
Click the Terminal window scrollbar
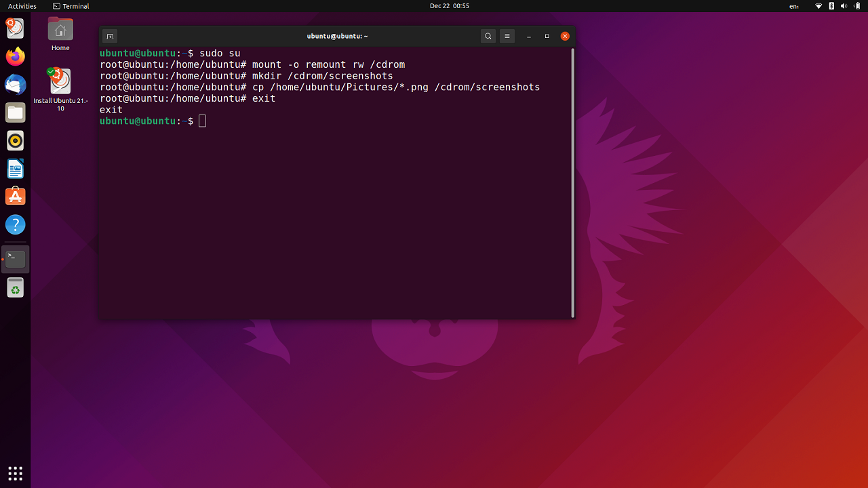pos(573,182)
